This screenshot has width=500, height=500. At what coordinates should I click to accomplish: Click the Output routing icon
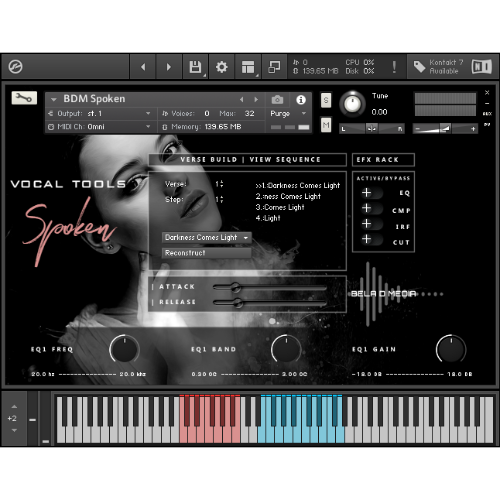click(x=51, y=114)
